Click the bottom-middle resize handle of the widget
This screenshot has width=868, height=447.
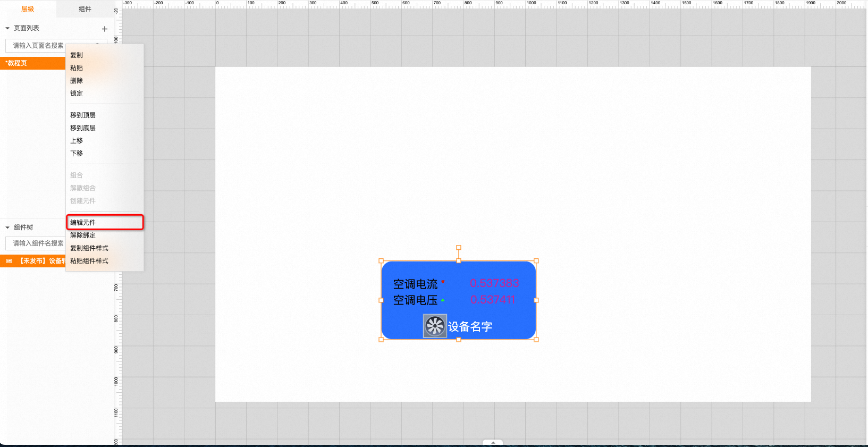[x=459, y=340]
